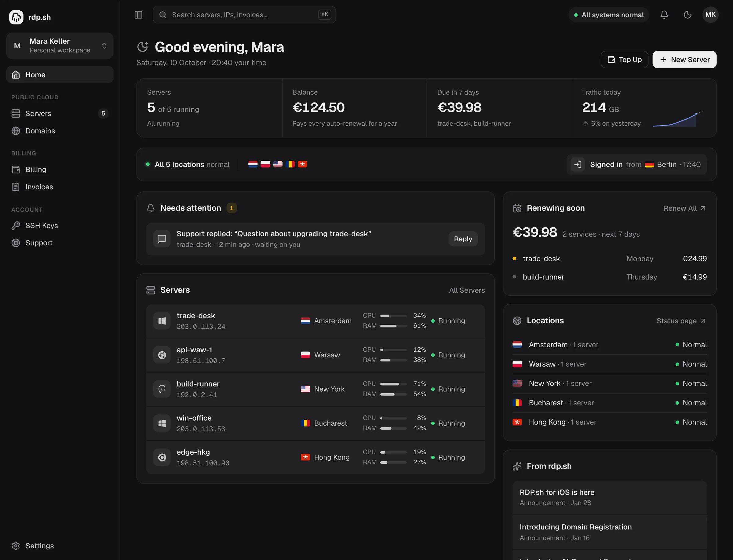733x560 pixels.
Task: Click the New Server button
Action: [x=684, y=60]
